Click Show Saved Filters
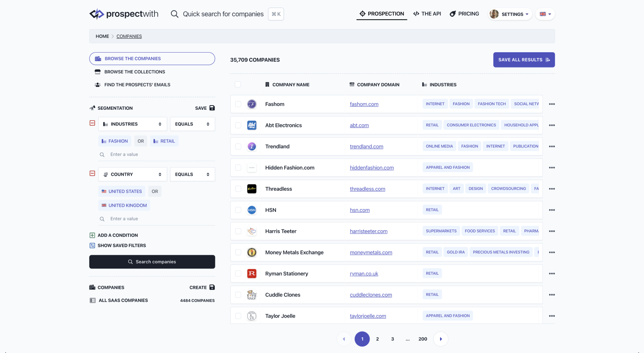The image size is (644, 353). (118, 246)
